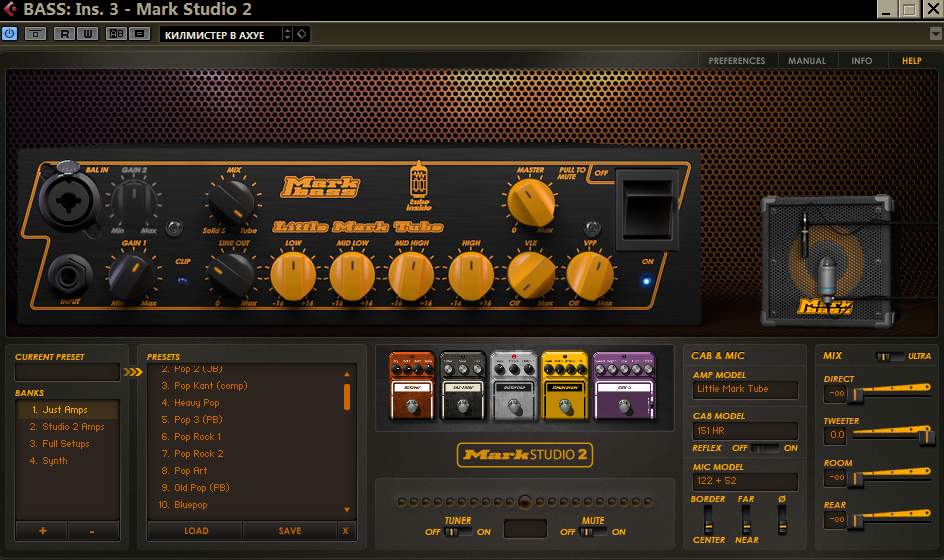Image resolution: width=944 pixels, height=560 pixels.
Task: Toggle the TUNER off/on switch
Action: click(458, 532)
